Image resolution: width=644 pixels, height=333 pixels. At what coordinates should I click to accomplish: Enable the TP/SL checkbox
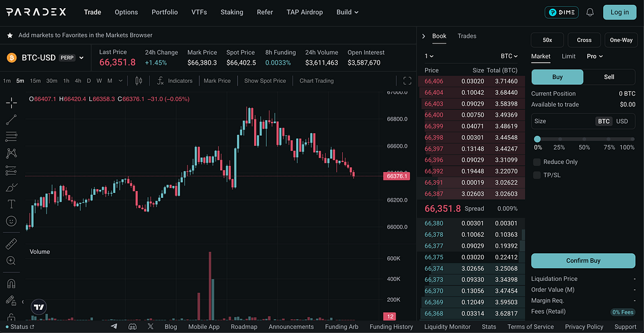[537, 175]
